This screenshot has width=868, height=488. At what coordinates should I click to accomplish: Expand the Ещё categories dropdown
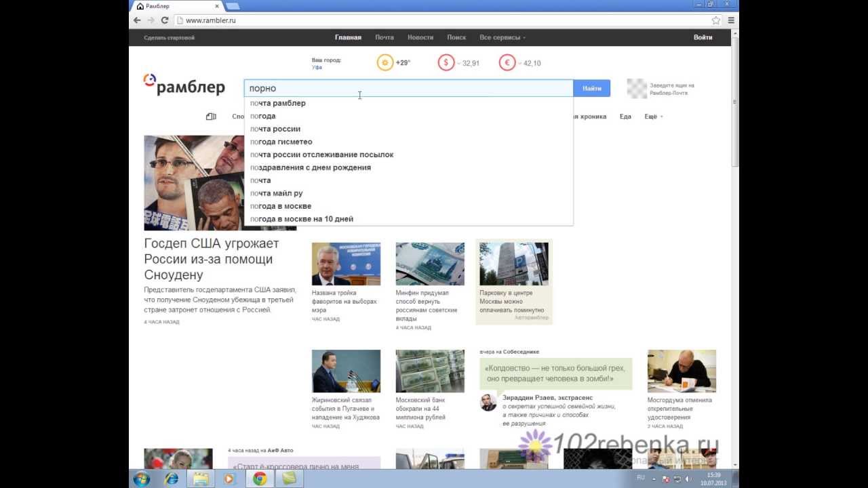pos(653,117)
